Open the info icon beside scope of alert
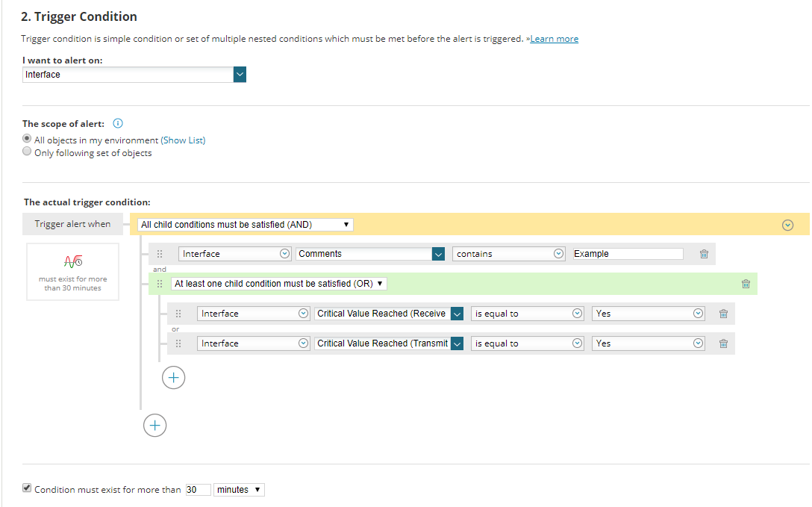This screenshot has height=507, width=812. click(x=118, y=123)
